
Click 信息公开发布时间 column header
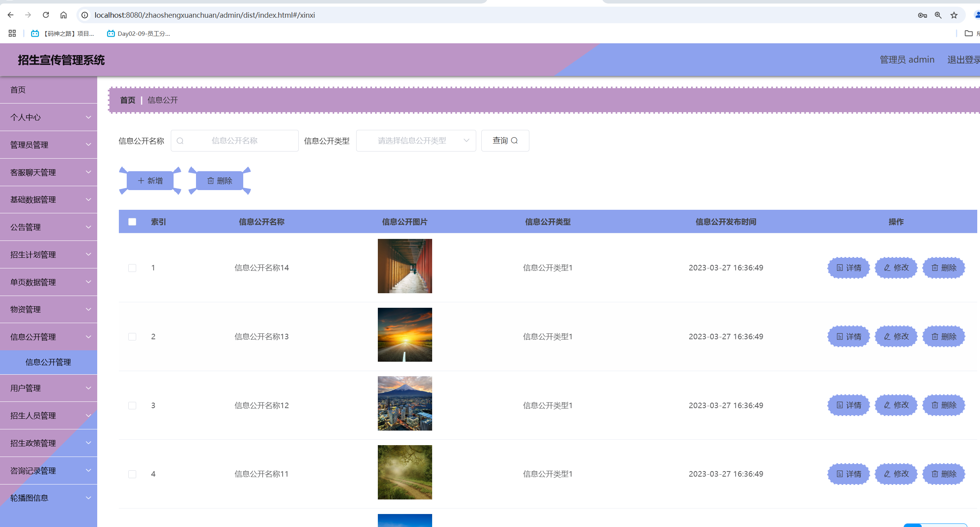point(726,222)
